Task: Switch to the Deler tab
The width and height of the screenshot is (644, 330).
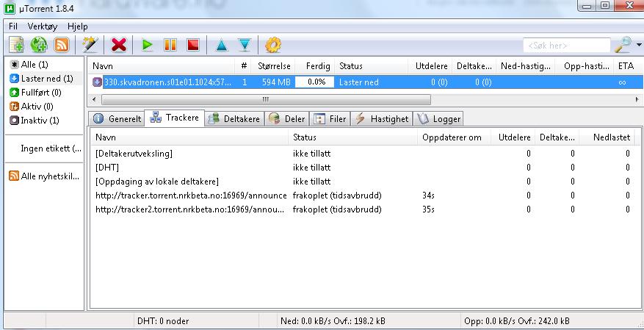Action: [x=286, y=119]
